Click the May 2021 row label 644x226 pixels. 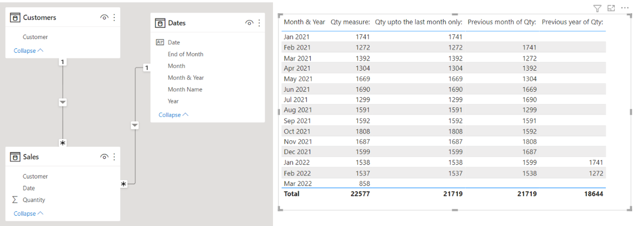point(298,79)
